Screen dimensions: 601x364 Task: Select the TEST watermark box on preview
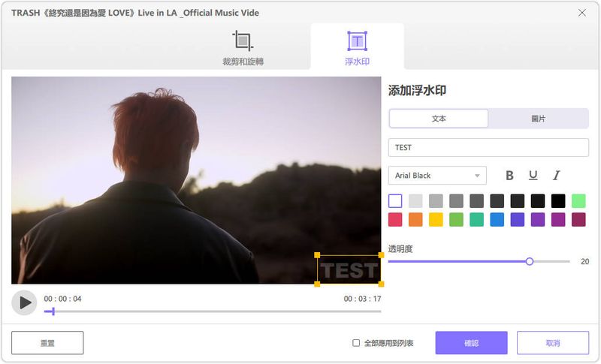(349, 270)
